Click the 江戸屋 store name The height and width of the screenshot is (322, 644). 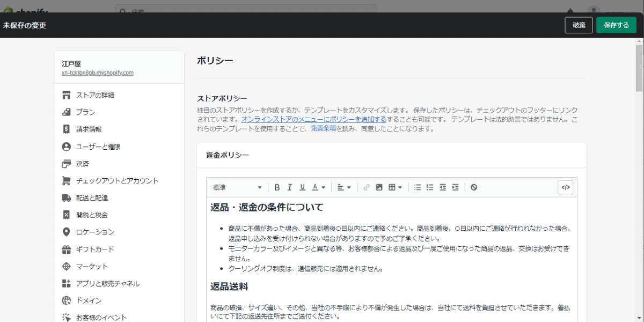pos(71,63)
